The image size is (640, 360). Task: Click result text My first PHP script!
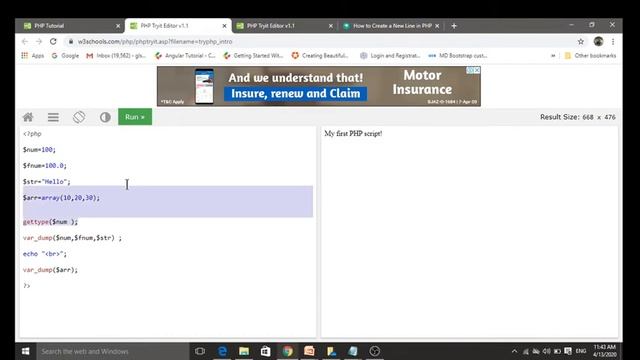coord(353,133)
